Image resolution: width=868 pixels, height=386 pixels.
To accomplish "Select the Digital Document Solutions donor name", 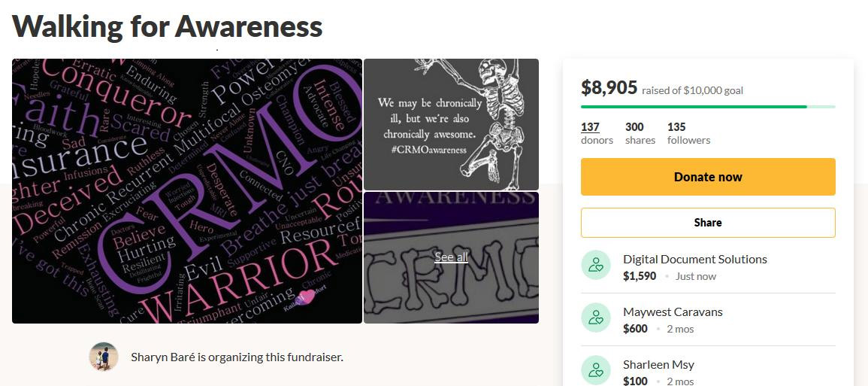I will [695, 259].
